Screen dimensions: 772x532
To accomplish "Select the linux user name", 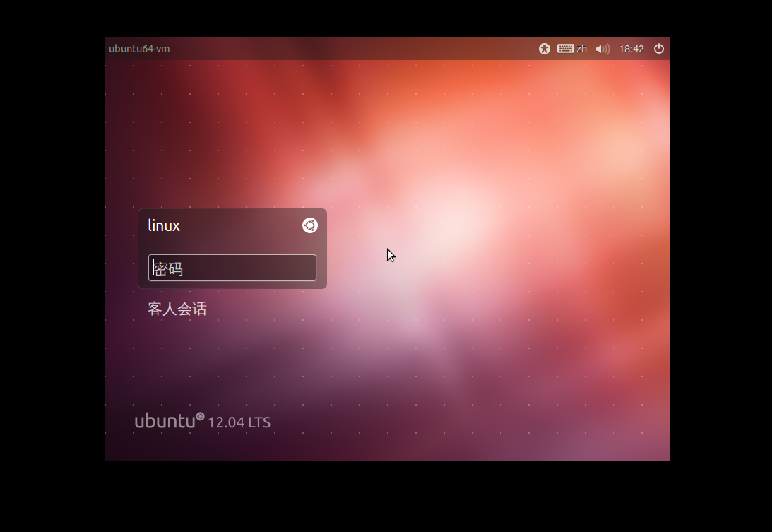I will pos(164,225).
